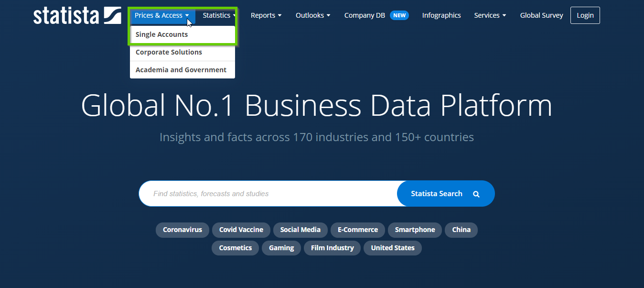The image size is (644, 288).
Task: Click the Statista logo
Action: pos(77,15)
